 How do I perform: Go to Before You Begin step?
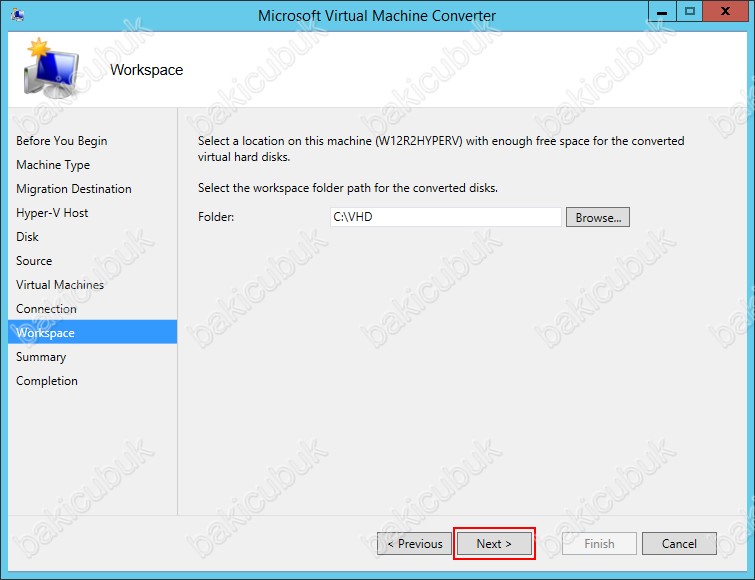point(62,141)
